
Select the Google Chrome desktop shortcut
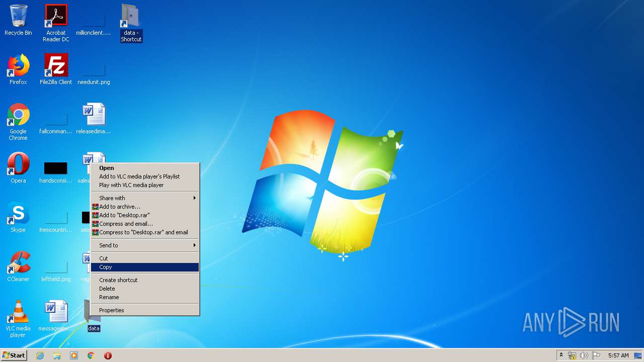click(18, 122)
